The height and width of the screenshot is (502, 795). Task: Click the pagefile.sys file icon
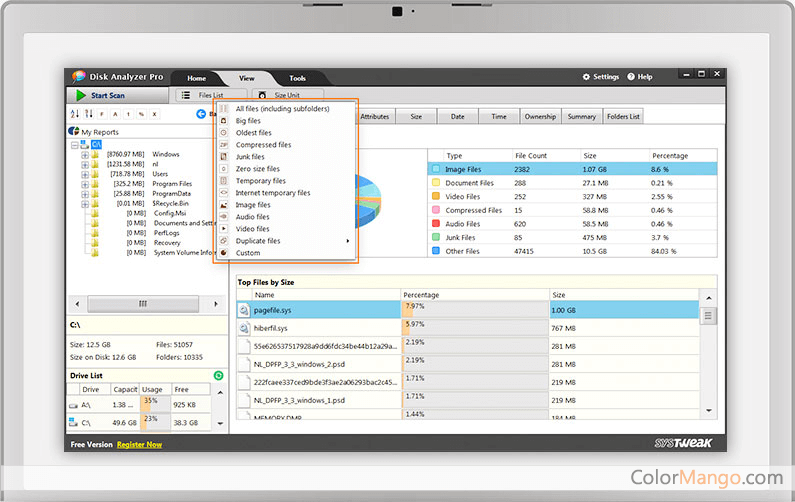pos(244,310)
